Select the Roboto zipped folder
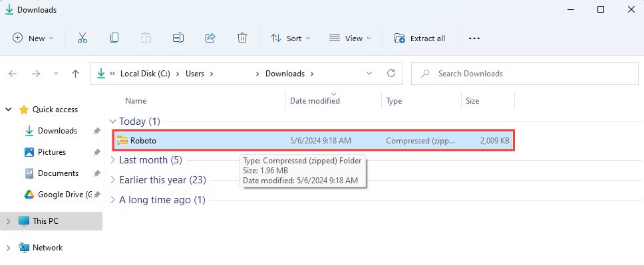 click(x=313, y=141)
